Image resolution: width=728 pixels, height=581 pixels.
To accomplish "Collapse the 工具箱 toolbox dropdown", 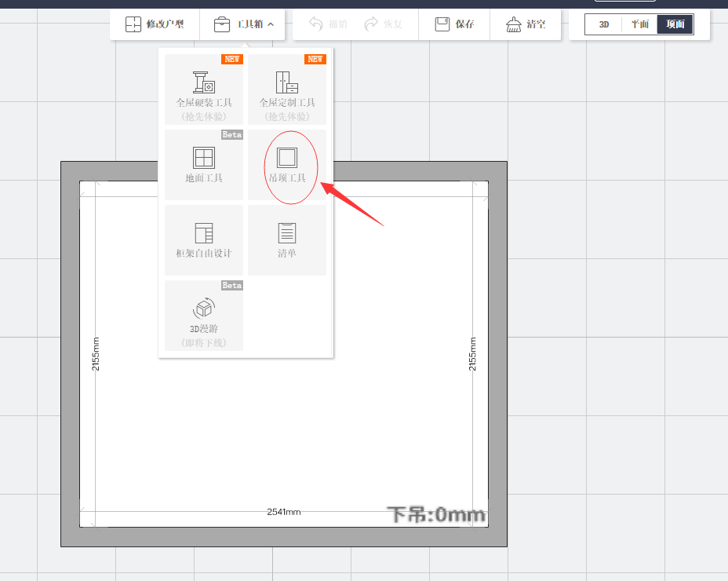I will pos(243,24).
